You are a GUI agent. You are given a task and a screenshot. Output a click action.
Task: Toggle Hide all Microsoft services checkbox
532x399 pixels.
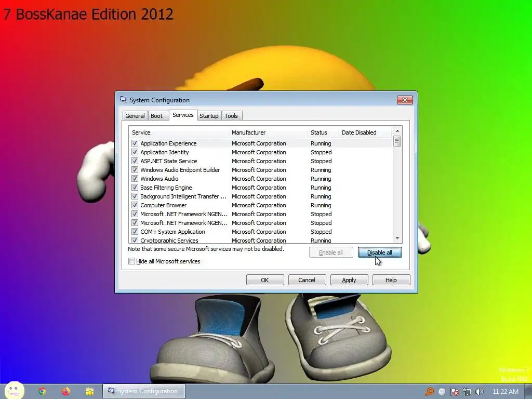click(131, 261)
